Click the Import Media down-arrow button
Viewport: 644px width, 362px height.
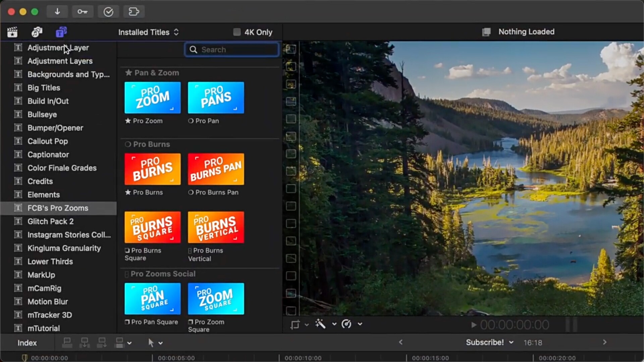(57, 12)
